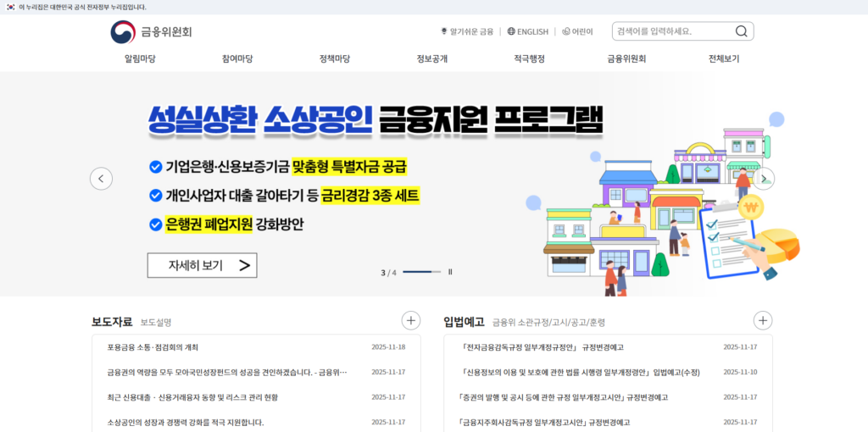This screenshot has height=432, width=868.
Task: Click the search magnifier icon
Action: [x=741, y=31]
